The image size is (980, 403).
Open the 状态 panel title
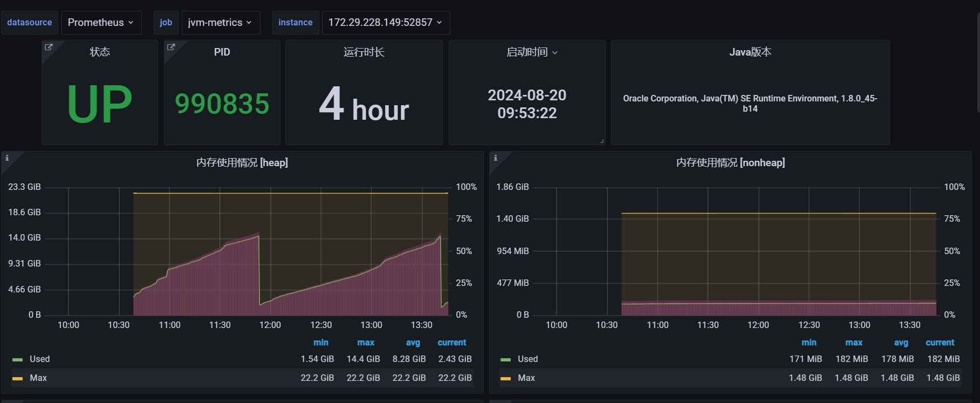click(x=100, y=52)
